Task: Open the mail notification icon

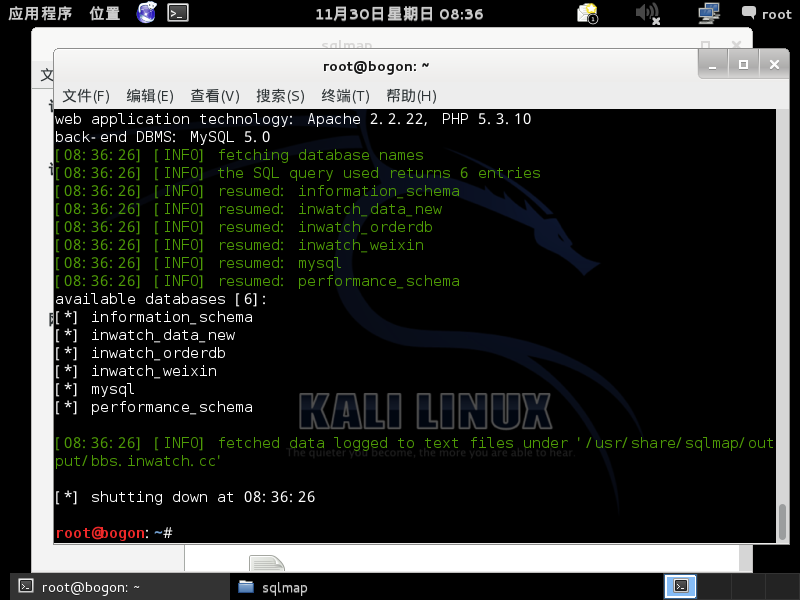Action: click(587, 13)
